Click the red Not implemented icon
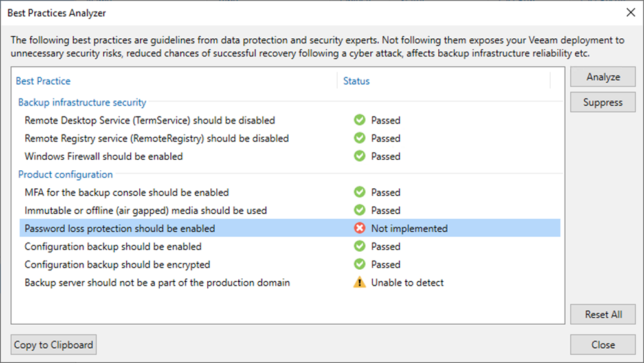Viewport: 644px width, 363px height. click(359, 228)
